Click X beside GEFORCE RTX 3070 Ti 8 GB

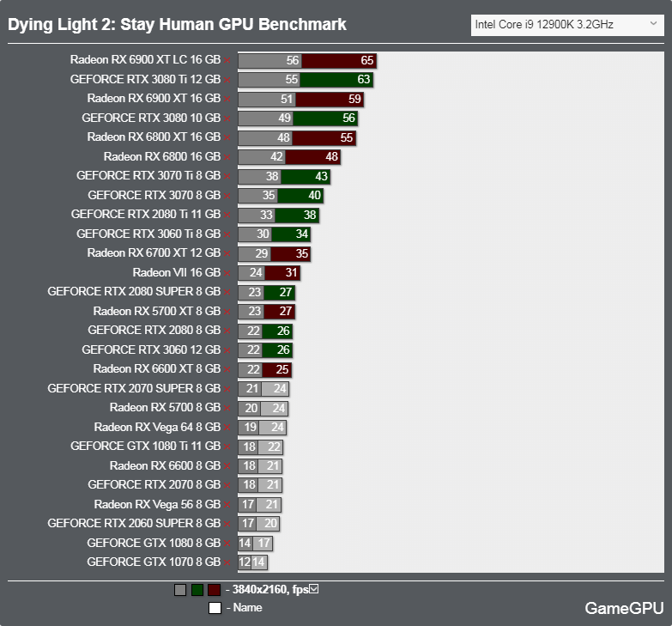tap(227, 176)
